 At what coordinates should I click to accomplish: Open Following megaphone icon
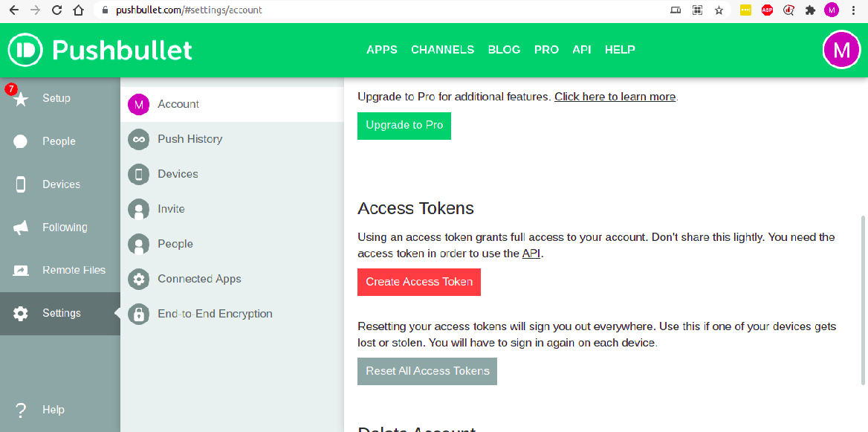(x=21, y=228)
